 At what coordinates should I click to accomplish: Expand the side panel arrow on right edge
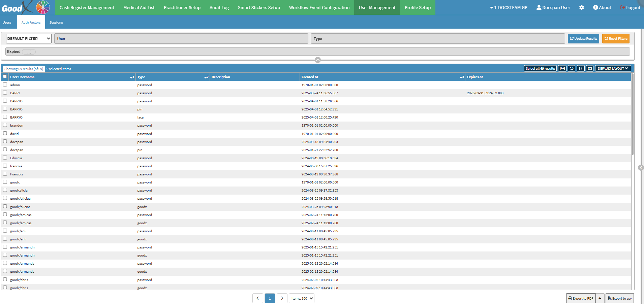point(641,168)
